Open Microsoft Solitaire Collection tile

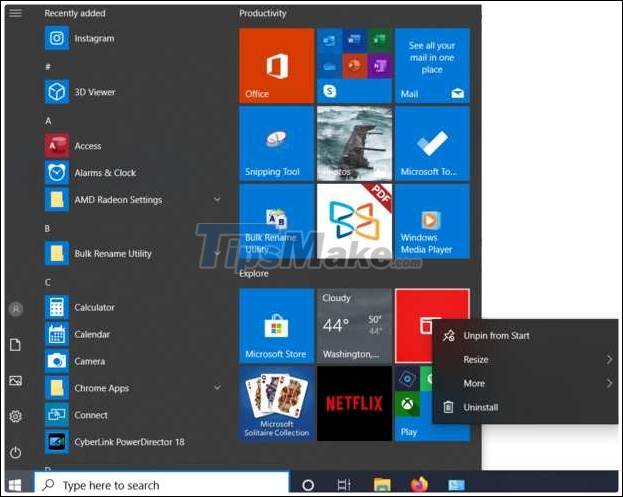pos(277,404)
